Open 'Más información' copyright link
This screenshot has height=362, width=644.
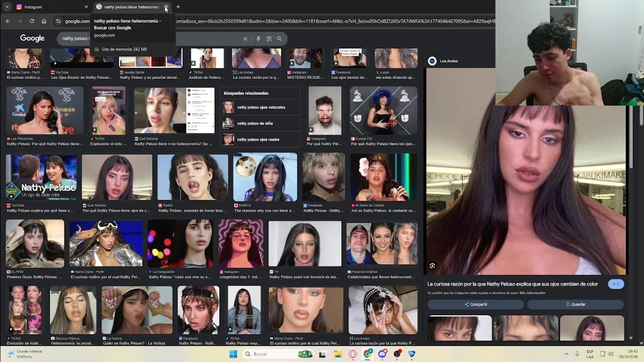tap(532, 293)
